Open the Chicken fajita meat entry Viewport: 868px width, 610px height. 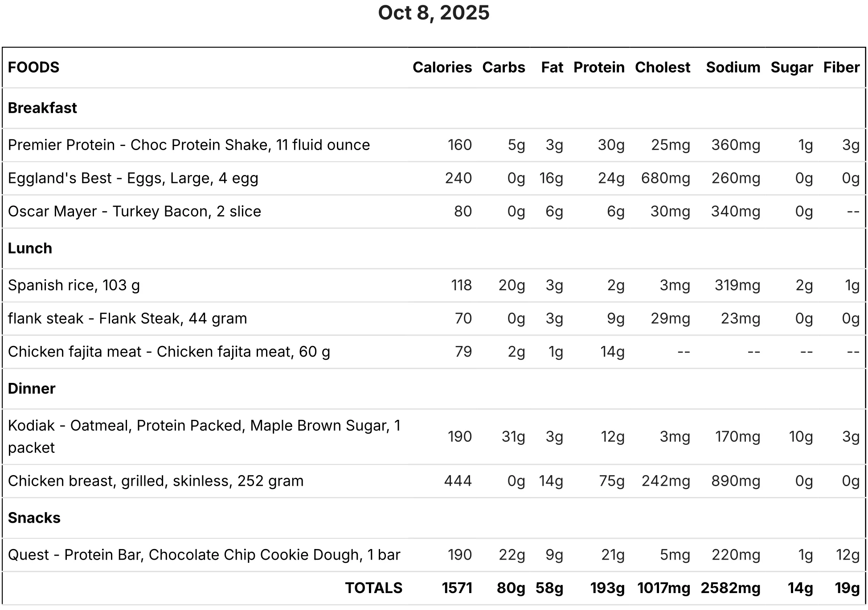click(x=169, y=352)
